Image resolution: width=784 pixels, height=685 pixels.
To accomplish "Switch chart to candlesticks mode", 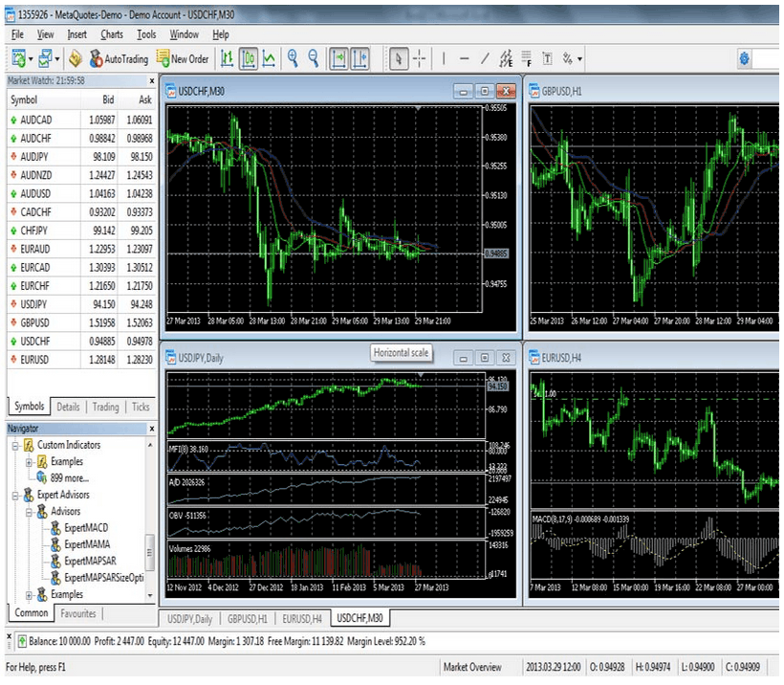I will [249, 59].
